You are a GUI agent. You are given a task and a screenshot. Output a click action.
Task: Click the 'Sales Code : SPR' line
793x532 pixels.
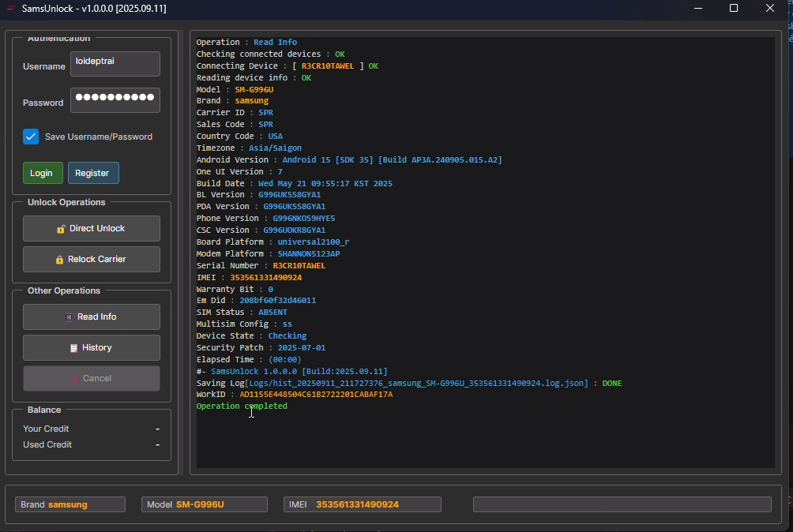(235, 124)
